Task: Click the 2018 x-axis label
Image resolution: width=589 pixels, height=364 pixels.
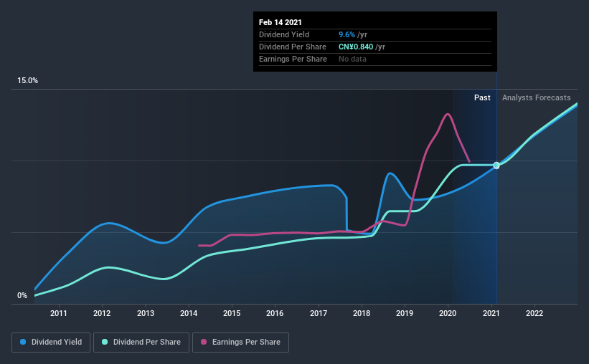Action: (362, 313)
